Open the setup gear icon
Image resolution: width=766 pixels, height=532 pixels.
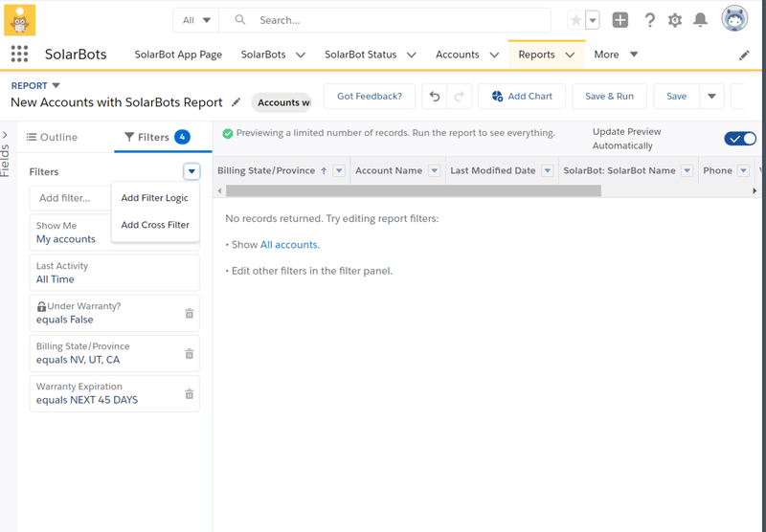675,20
